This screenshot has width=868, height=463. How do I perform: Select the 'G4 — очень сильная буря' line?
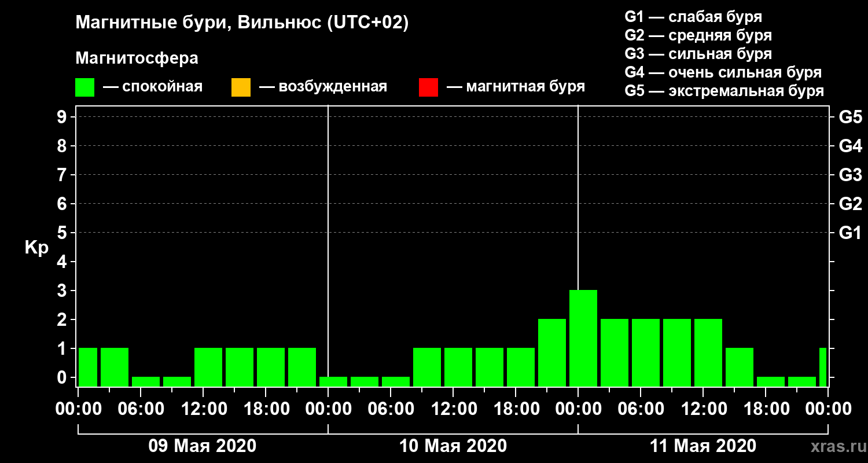click(x=723, y=72)
